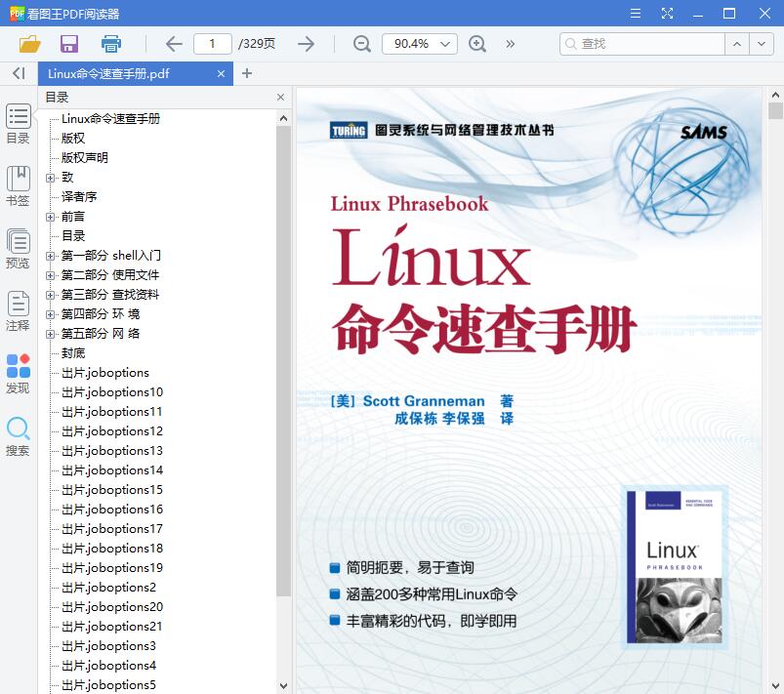Select 版权声明 in the outline
Screen dimensions: 784x694
[85, 158]
